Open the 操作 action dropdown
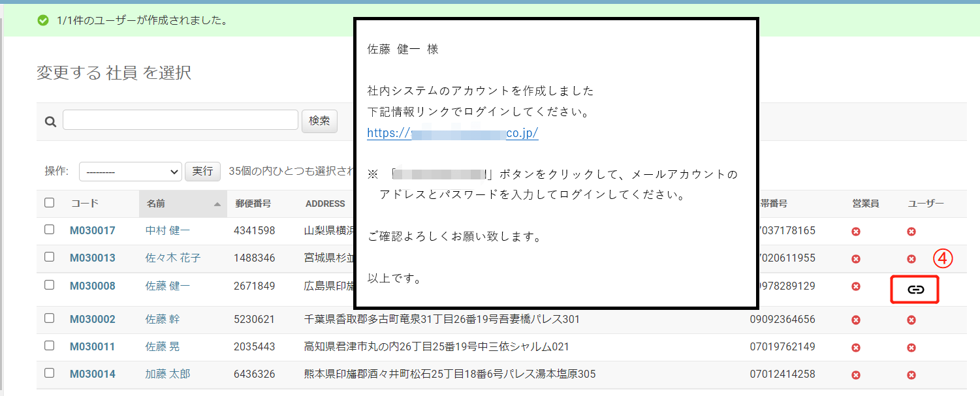 (x=130, y=172)
